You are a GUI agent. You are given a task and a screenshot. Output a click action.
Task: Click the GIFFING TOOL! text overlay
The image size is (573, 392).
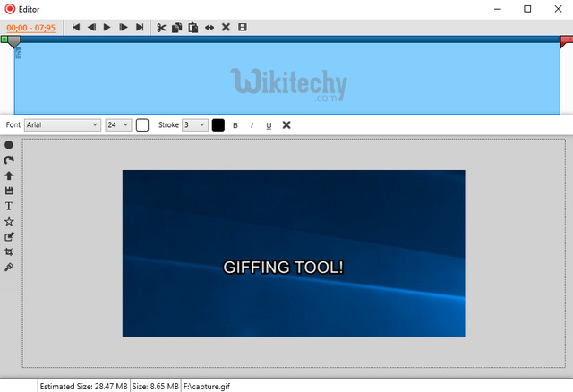(283, 268)
